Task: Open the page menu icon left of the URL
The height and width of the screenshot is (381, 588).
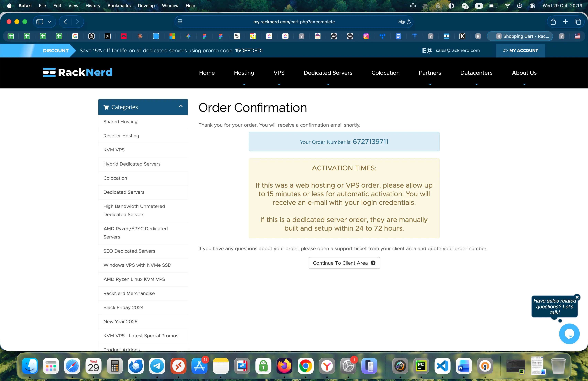Action: (x=180, y=22)
